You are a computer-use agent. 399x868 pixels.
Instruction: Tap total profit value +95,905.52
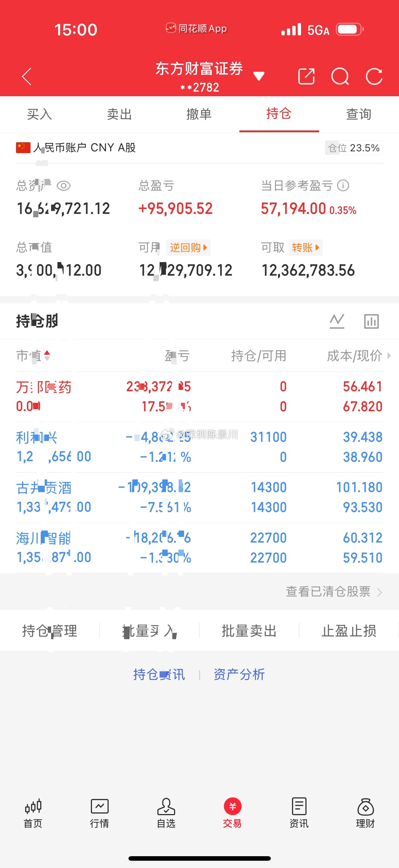[175, 209]
